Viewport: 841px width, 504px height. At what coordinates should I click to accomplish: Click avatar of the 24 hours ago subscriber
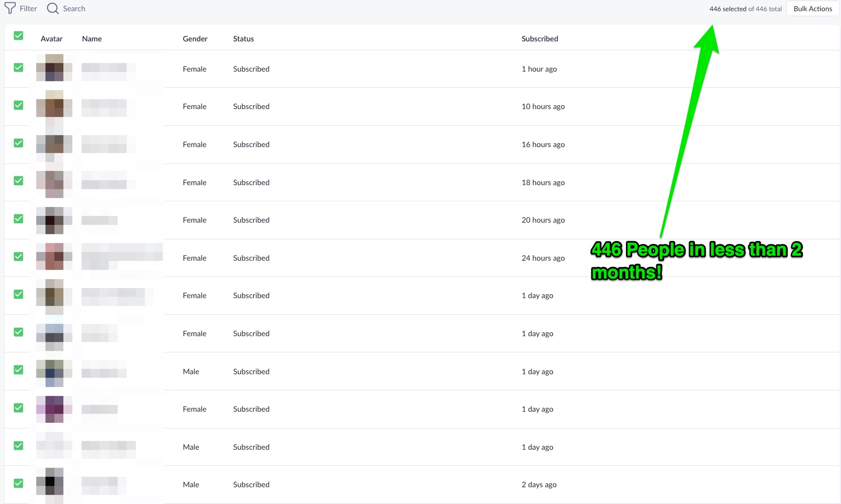tap(54, 257)
